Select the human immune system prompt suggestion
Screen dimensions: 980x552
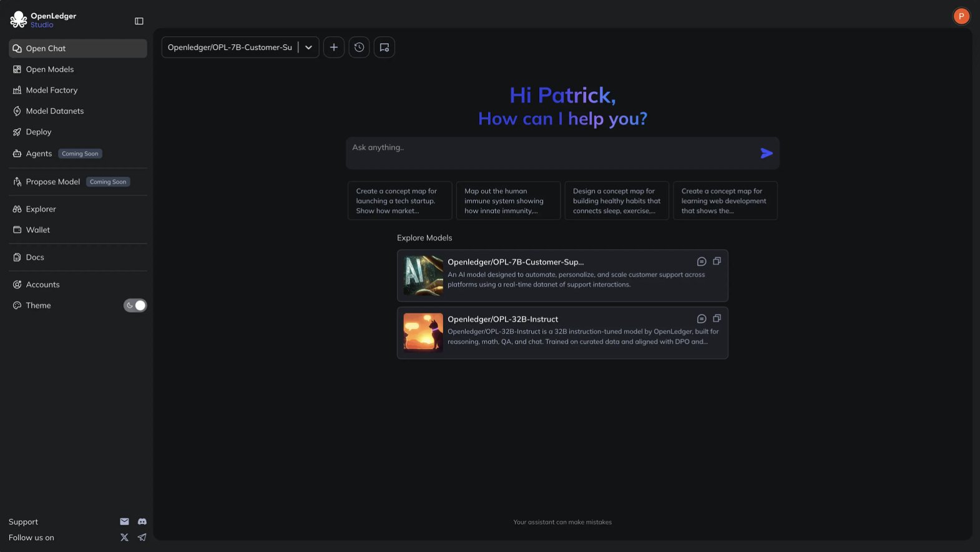[x=508, y=201]
